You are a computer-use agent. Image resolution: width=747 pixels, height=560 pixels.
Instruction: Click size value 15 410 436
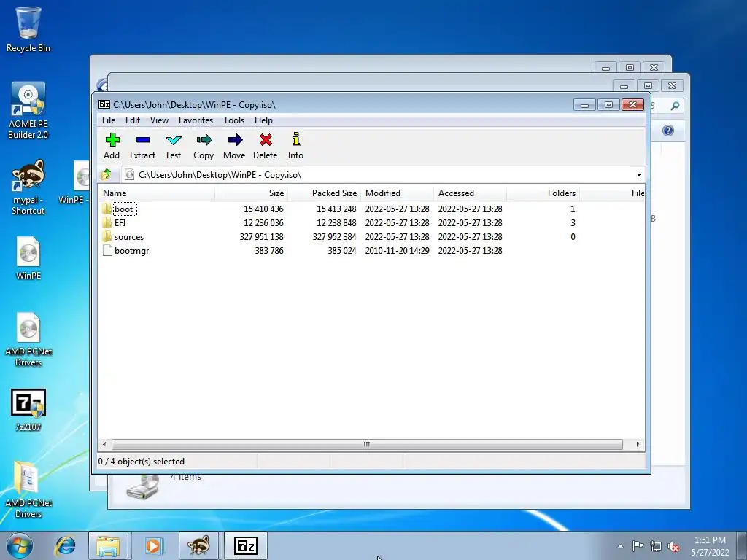[263, 209]
